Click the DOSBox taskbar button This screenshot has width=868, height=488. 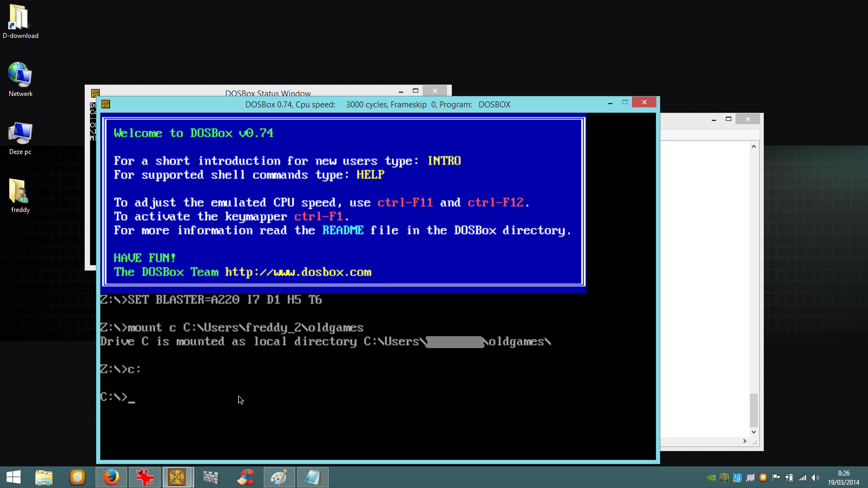pos(177,477)
